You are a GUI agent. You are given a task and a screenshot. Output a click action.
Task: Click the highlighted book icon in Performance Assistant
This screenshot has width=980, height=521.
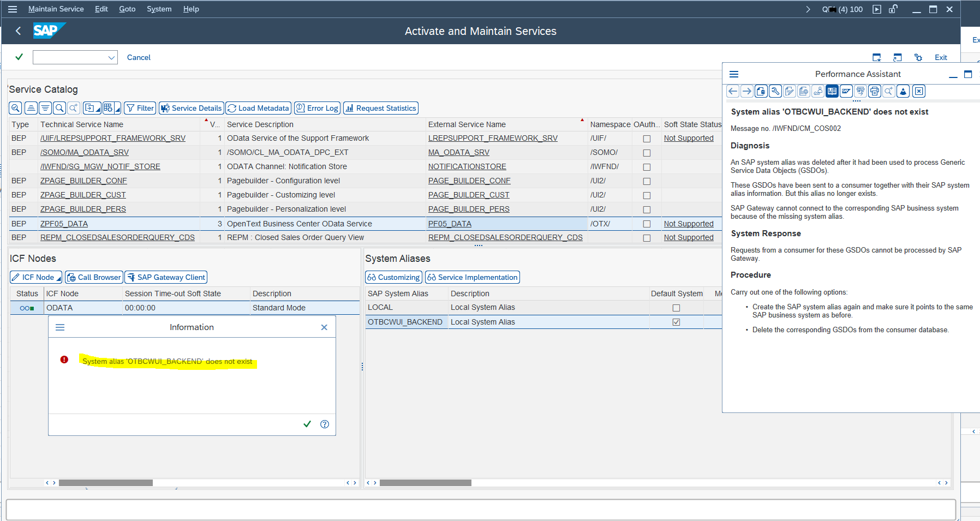(x=832, y=91)
